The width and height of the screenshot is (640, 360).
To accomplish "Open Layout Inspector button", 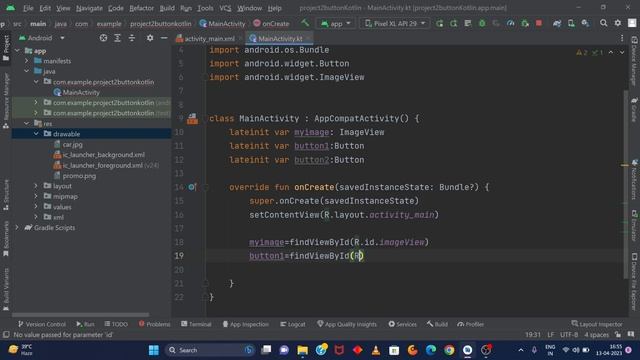I will point(597,324).
